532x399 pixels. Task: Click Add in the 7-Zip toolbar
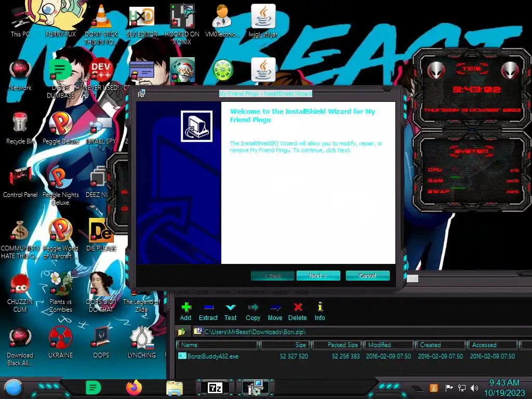tap(185, 312)
